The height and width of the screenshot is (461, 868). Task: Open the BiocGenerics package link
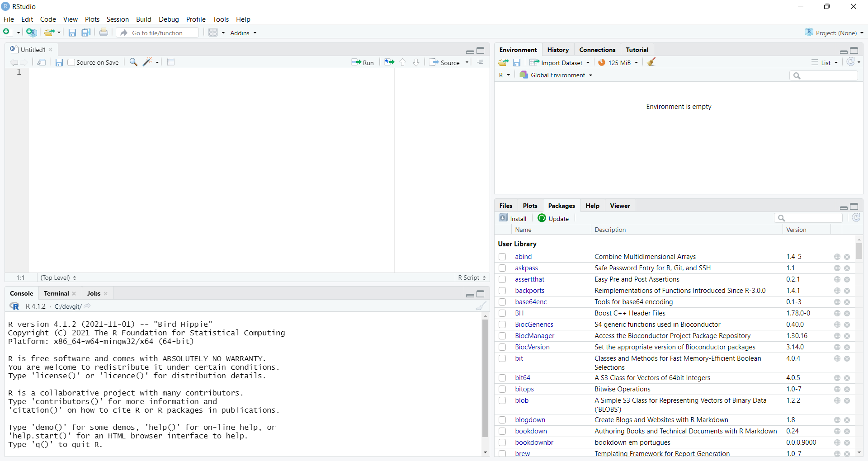tap(534, 325)
